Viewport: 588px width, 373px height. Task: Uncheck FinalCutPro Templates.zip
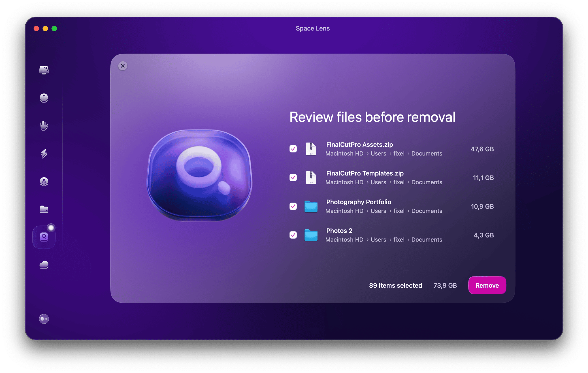(293, 178)
